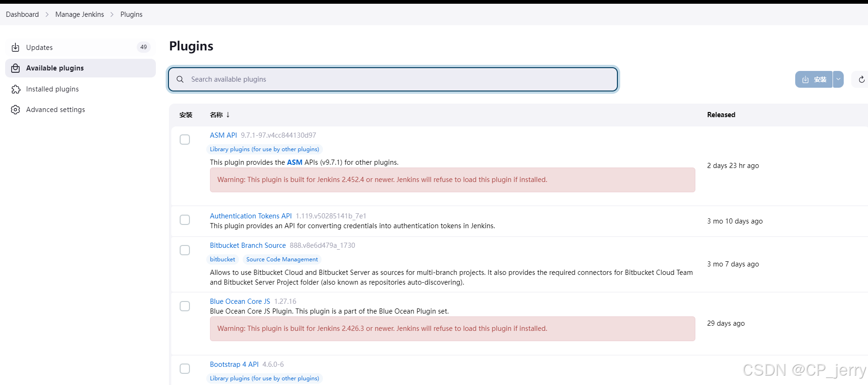
Task: Click the refresh icon at top right
Action: [x=861, y=79]
